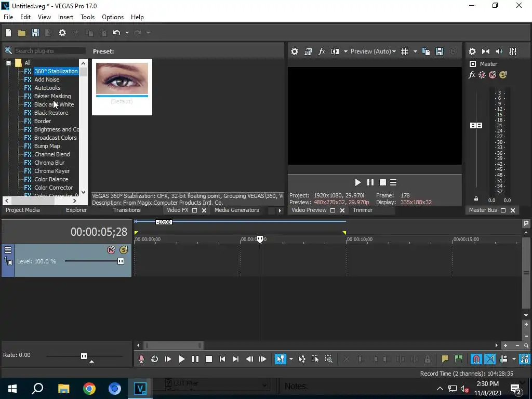This screenshot has width=532, height=399.
Task: Collapse the All plug-ins tree node
Action: tap(8, 63)
